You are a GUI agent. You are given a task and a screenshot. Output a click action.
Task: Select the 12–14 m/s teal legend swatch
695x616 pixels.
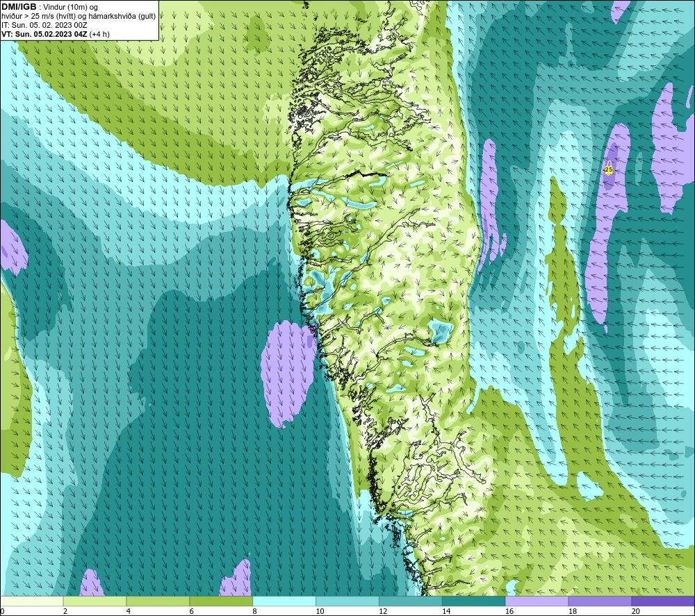tap(411, 601)
